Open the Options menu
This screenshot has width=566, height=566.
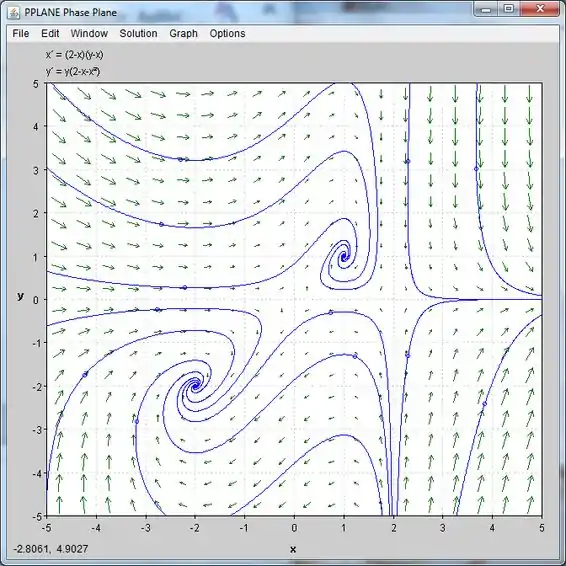tap(227, 34)
